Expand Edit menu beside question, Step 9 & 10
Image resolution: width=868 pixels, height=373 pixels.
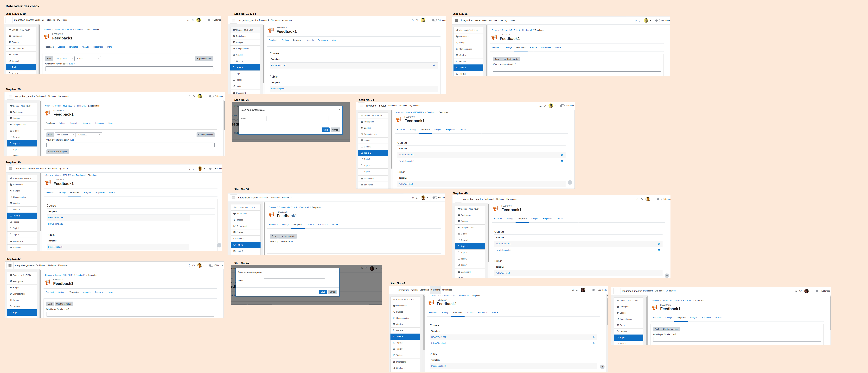pos(72,64)
